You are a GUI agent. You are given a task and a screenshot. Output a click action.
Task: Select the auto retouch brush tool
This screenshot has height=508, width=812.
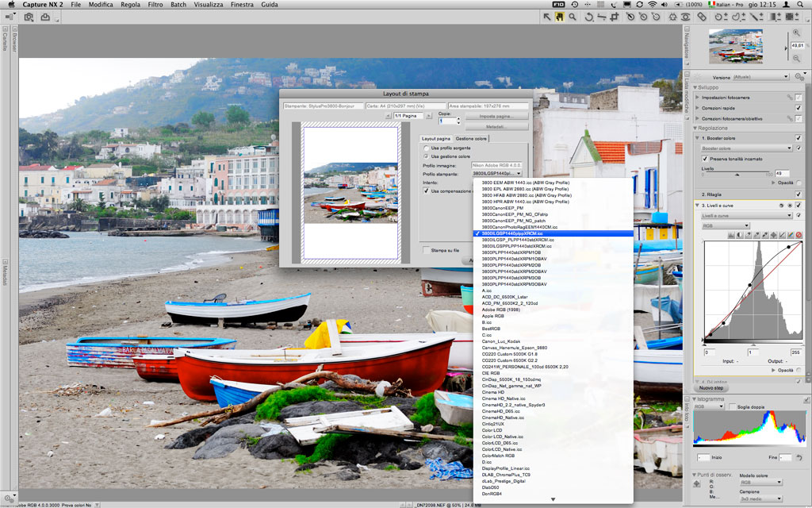[702, 17]
